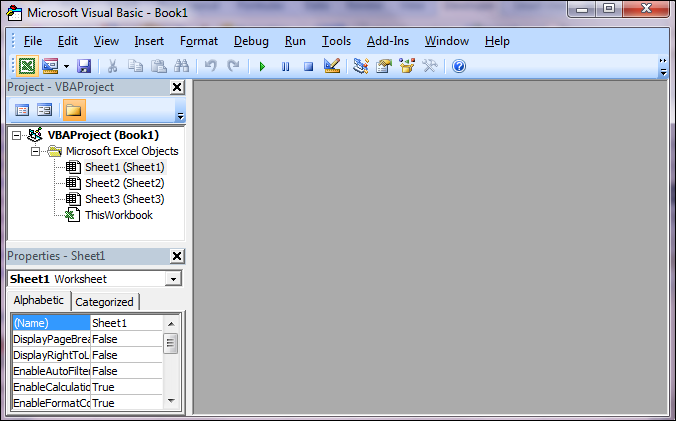676x421 pixels.
Task: Open Project Explorer toolbar icon
Action: pyautogui.click(x=360, y=66)
